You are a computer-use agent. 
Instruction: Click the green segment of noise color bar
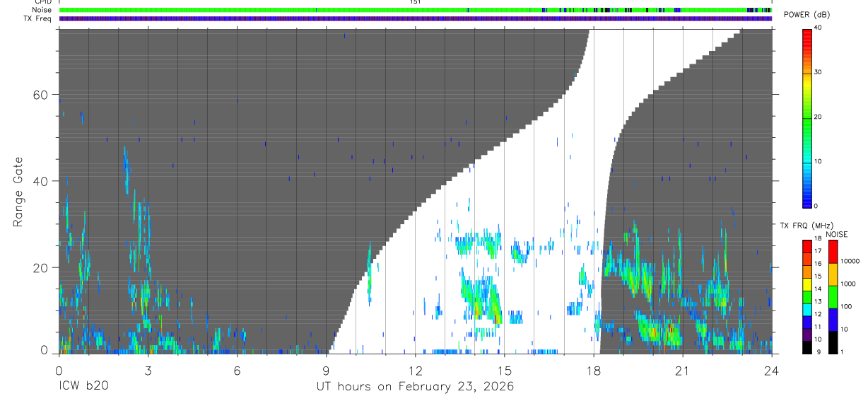pos(832,297)
